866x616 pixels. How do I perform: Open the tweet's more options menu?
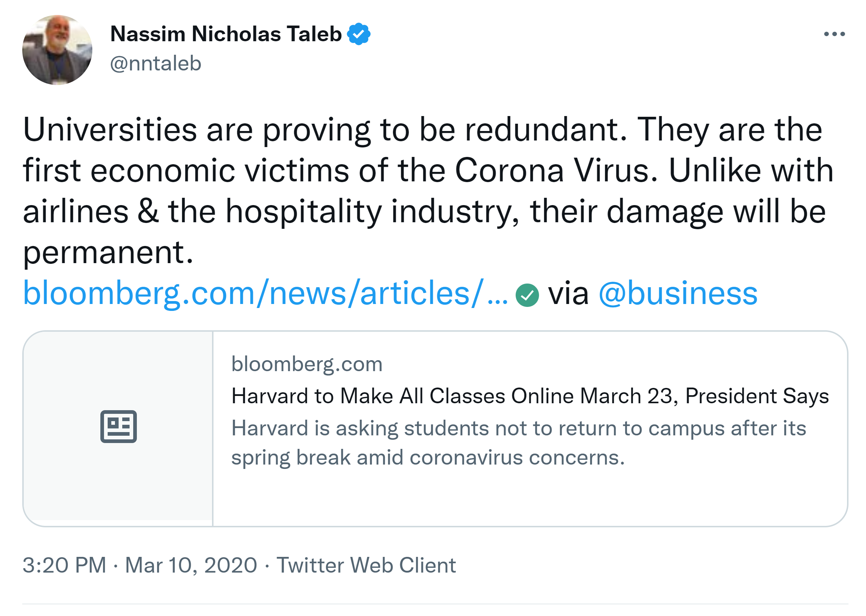click(x=834, y=34)
